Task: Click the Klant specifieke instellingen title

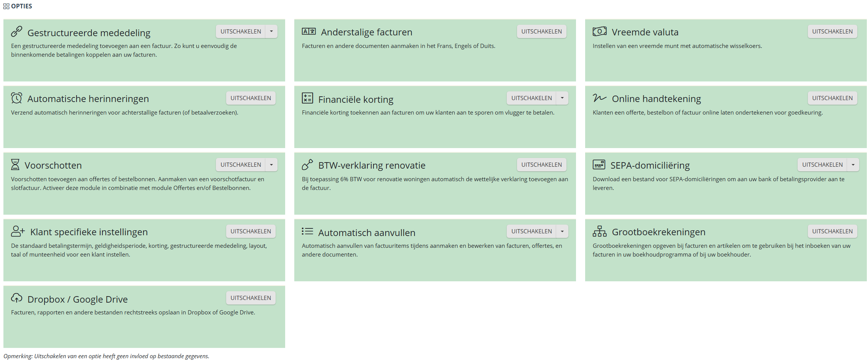Action: coord(89,232)
